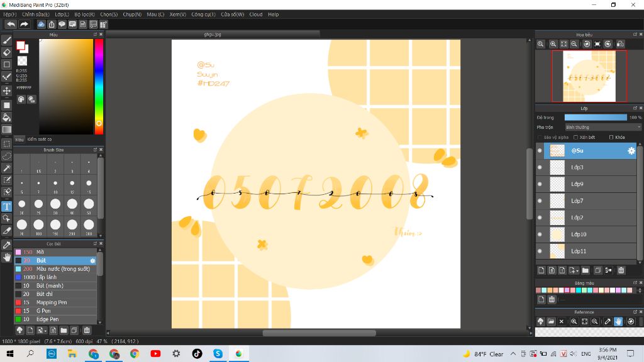
Task: Open the add layer dropdown arrow
Action: [577, 271]
